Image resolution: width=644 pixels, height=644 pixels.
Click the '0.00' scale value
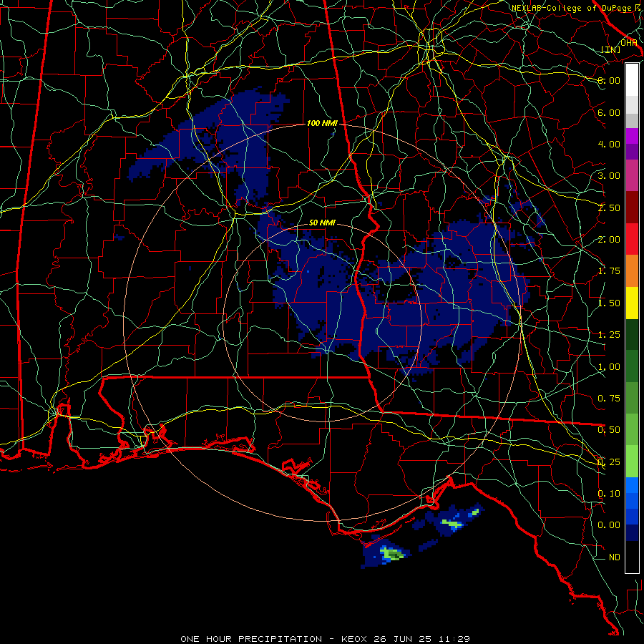[609, 525]
